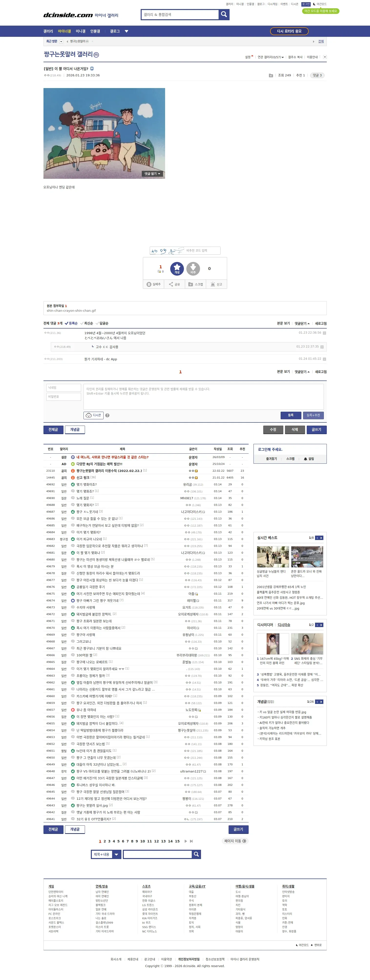Viewport: 370px width, 980px height.
Task: Open 갤러리 tab in main navigation bar
Action: tap(48, 31)
